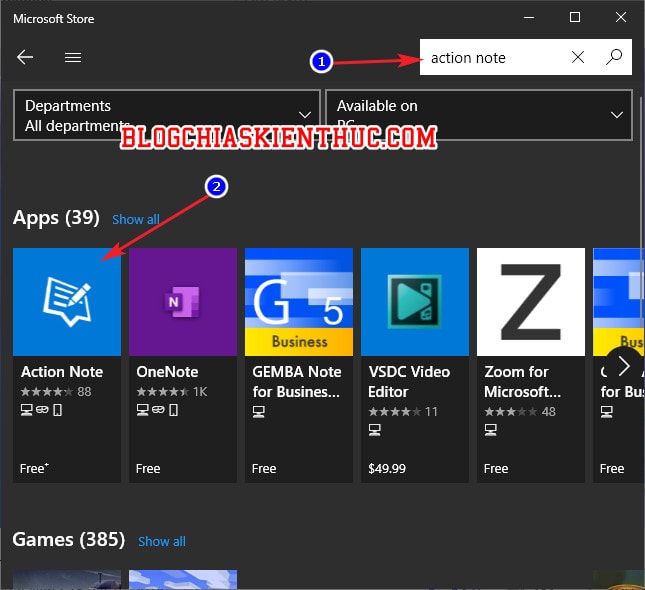Click VSDC's 11 ratings stars
The height and width of the screenshot is (590, 645).
[395, 411]
